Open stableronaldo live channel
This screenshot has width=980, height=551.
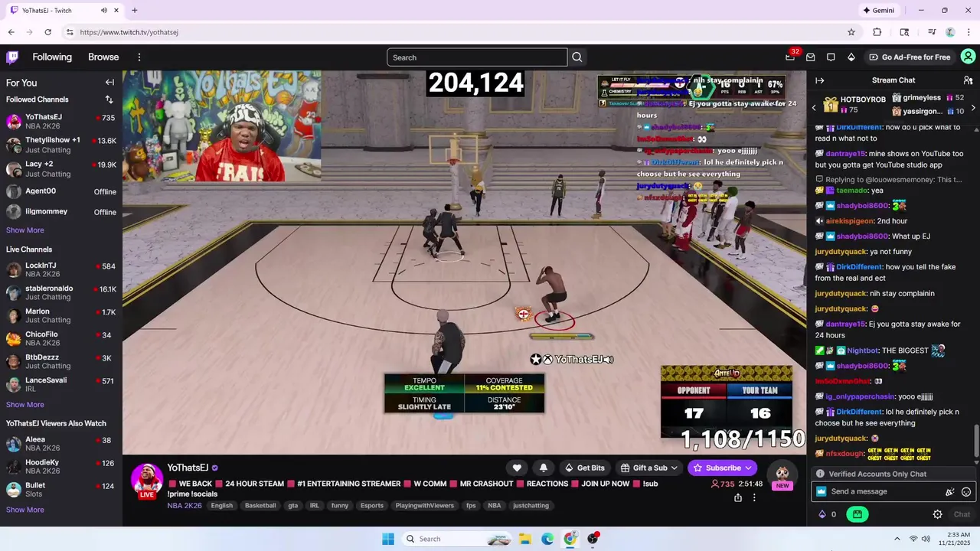[x=61, y=292]
